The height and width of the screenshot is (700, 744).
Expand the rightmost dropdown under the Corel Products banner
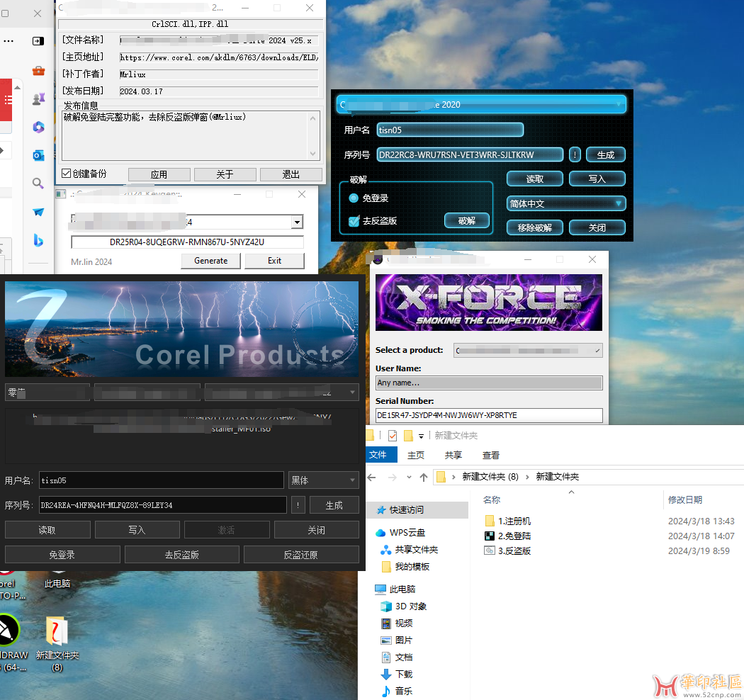tap(281, 393)
